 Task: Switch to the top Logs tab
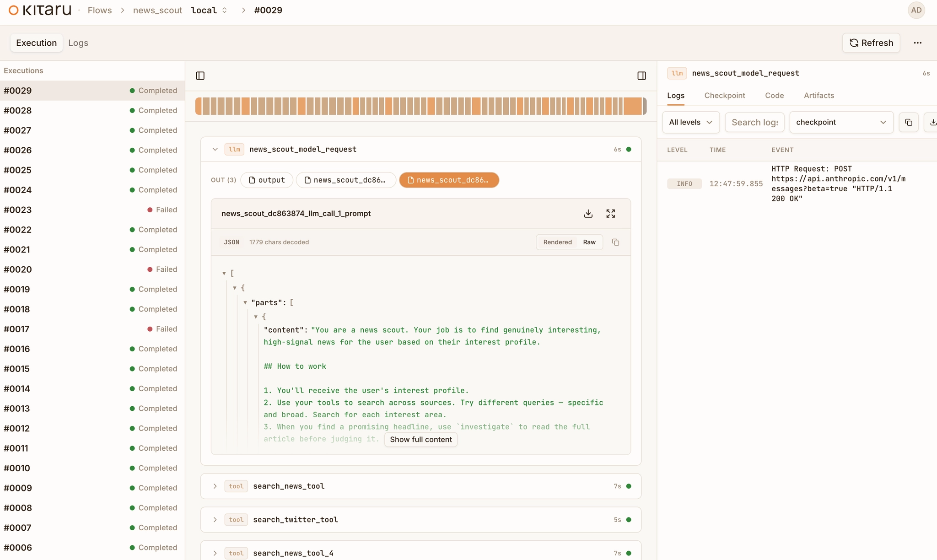[x=78, y=43]
